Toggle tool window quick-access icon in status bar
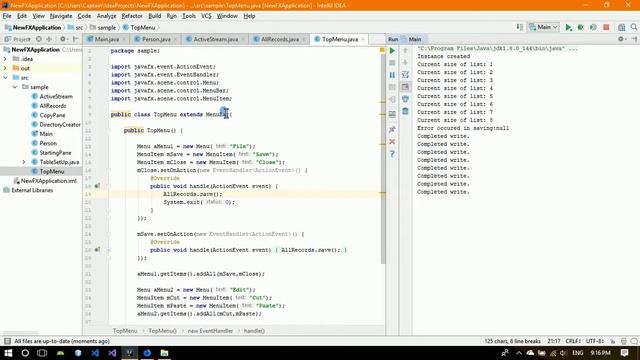 (x=7, y=341)
